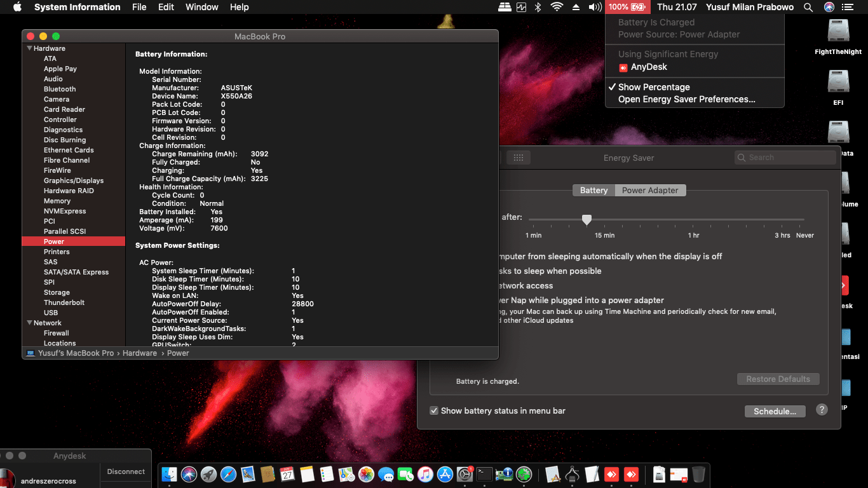Collapse the Hardware section triangle

click(x=29, y=48)
